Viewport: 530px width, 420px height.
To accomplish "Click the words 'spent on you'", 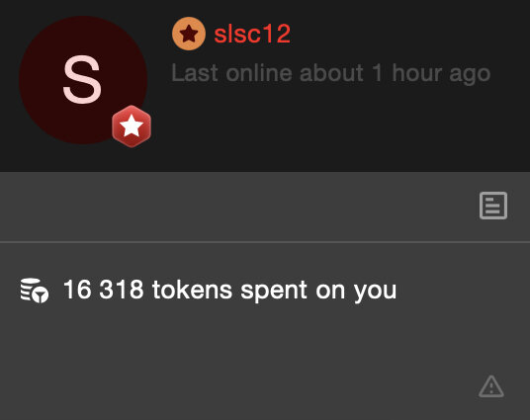I will [x=318, y=291].
